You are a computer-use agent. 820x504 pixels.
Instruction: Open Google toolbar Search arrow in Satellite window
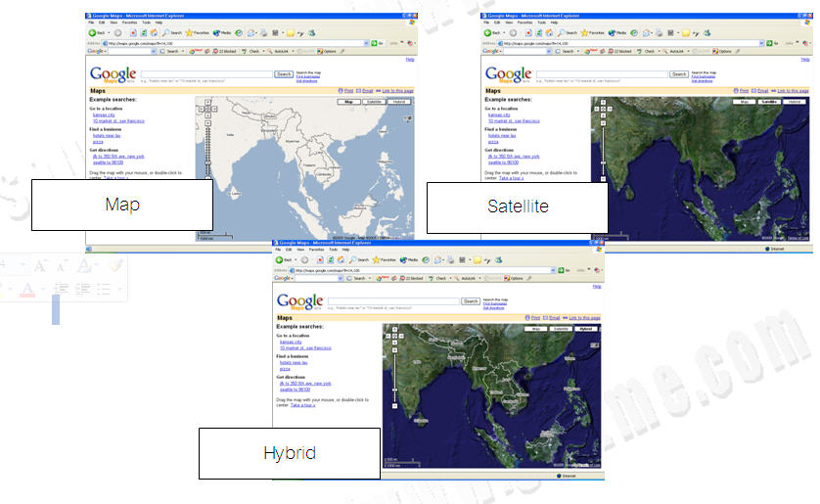[578, 51]
